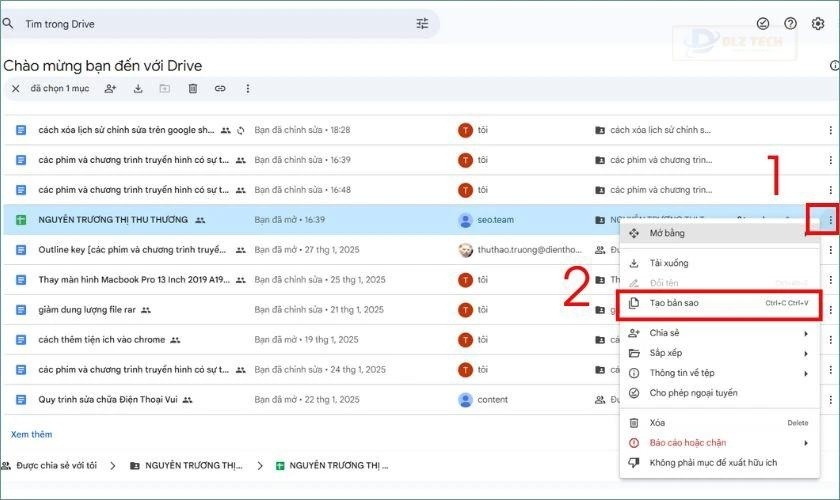840x500 pixels.
Task: Open the Sắp xếp submenu
Action: [719, 353]
